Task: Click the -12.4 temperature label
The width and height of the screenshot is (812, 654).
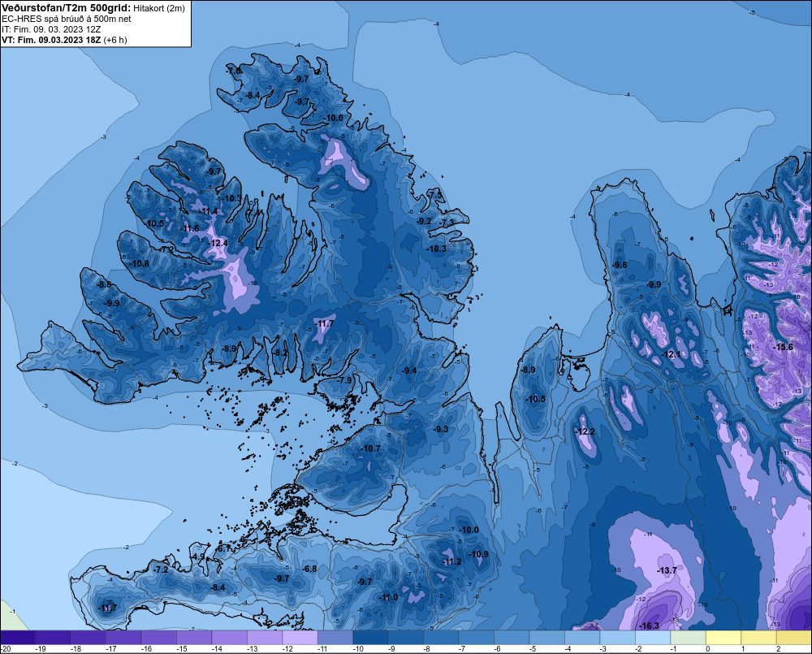Action: click(x=218, y=243)
